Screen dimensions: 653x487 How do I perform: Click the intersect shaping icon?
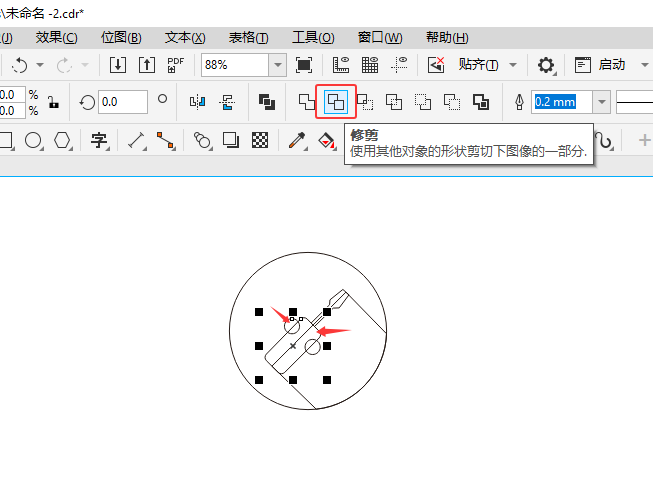(x=365, y=102)
